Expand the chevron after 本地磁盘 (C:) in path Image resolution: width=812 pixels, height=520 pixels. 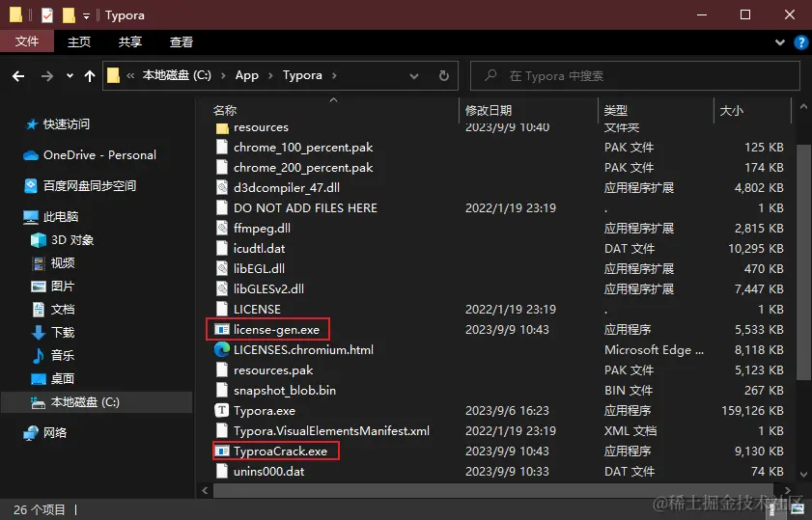pyautogui.click(x=223, y=75)
